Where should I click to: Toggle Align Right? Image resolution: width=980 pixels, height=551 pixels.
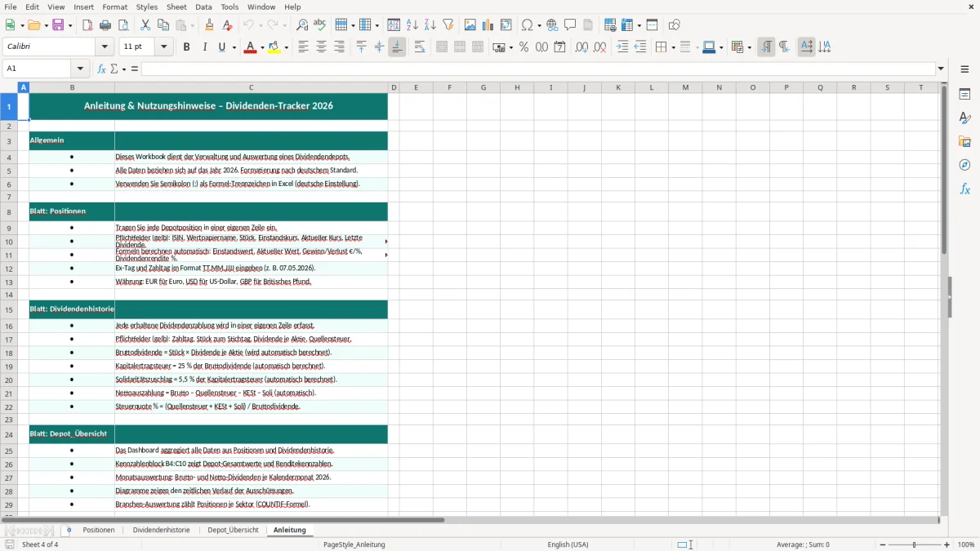(x=339, y=47)
